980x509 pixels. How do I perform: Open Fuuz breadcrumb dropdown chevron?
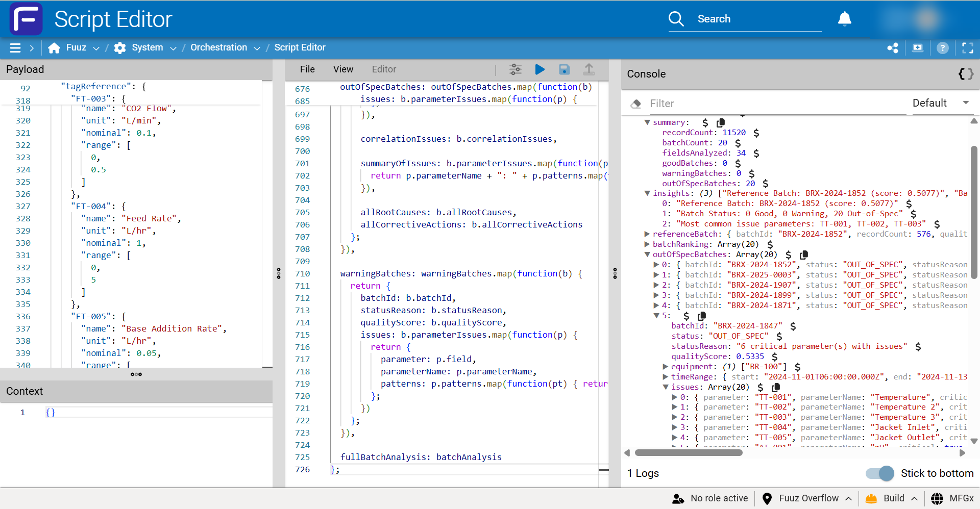(96, 48)
